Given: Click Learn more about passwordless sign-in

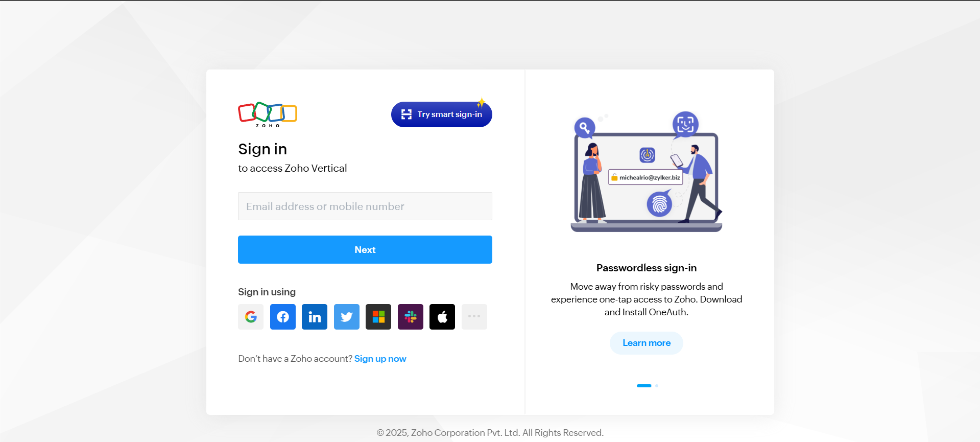Looking at the screenshot, I should point(647,343).
